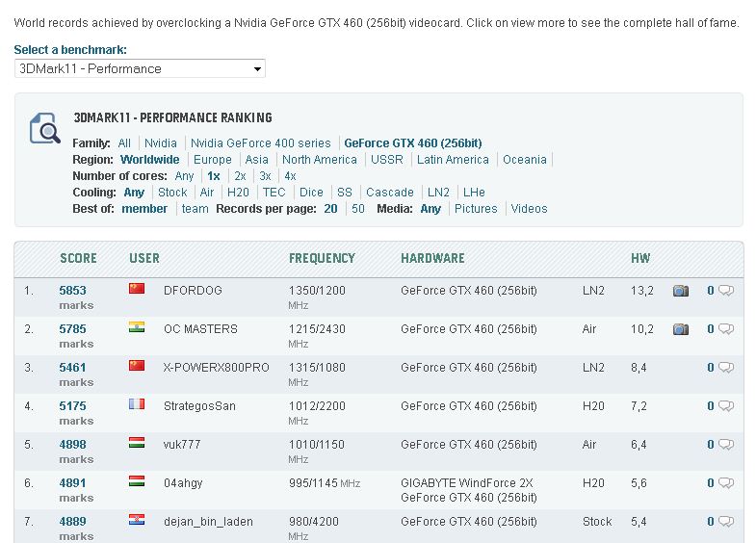Choose cooling filter Cascade
The height and width of the screenshot is (543, 756).
coord(390,193)
